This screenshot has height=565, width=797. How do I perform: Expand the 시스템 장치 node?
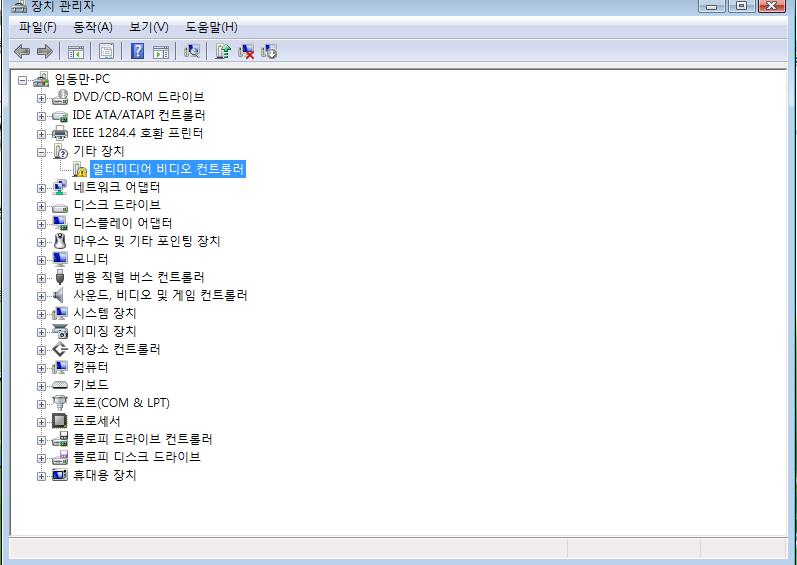point(41,314)
